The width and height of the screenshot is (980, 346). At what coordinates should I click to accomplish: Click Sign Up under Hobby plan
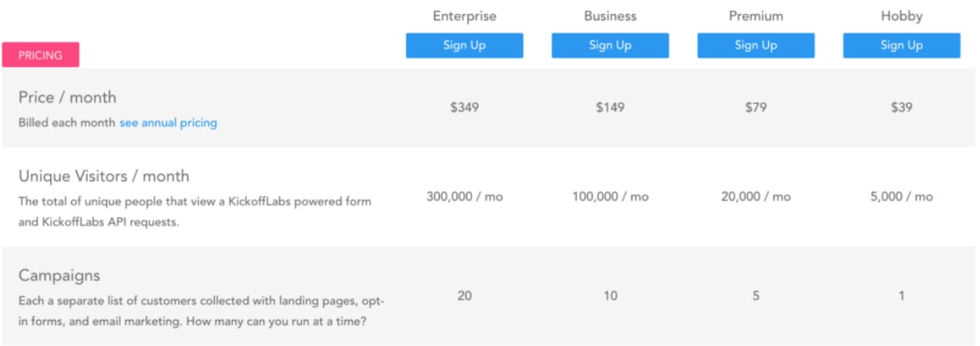coord(901,46)
